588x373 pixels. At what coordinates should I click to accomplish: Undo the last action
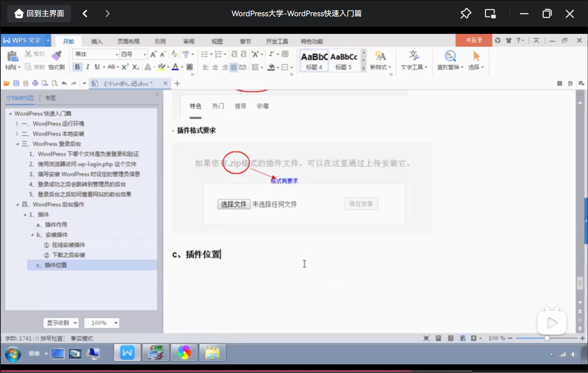[64, 84]
